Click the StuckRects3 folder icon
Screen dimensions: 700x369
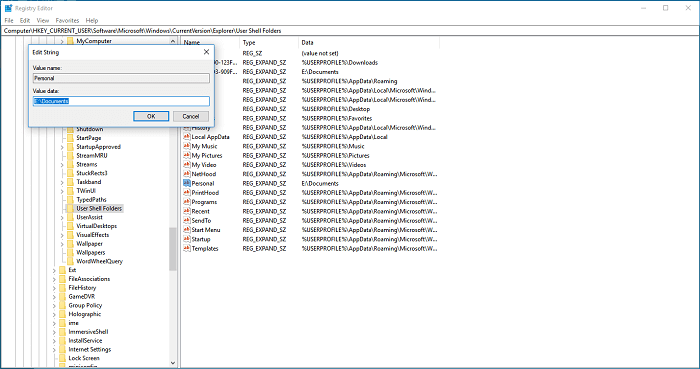coord(70,173)
